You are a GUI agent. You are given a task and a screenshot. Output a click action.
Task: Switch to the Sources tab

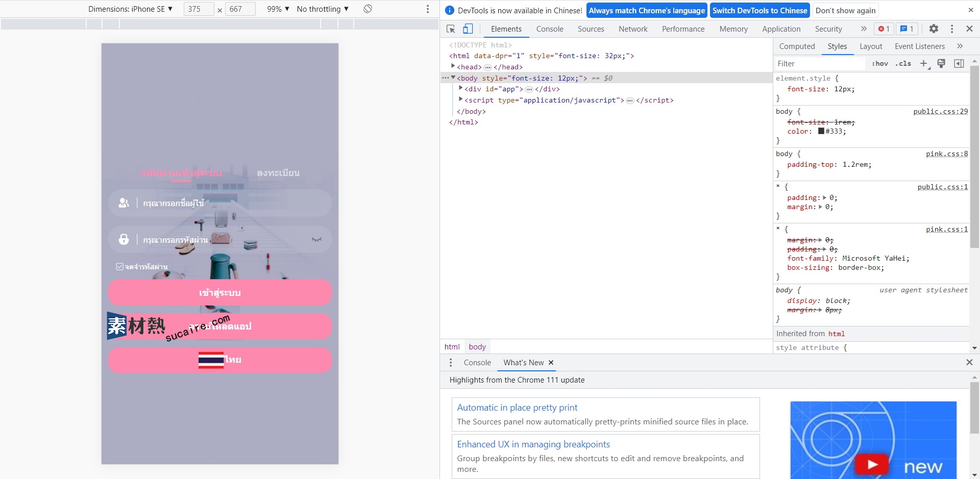point(591,29)
